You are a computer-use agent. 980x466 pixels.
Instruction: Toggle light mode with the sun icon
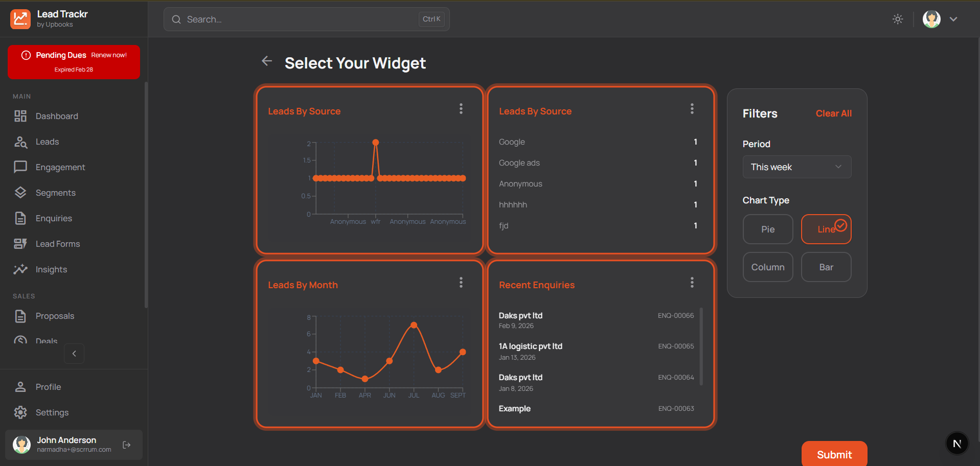898,19
